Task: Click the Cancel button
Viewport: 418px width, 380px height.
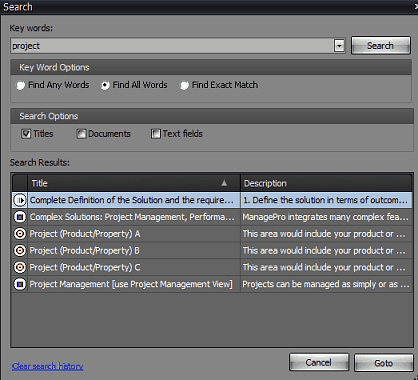Action: (x=319, y=362)
